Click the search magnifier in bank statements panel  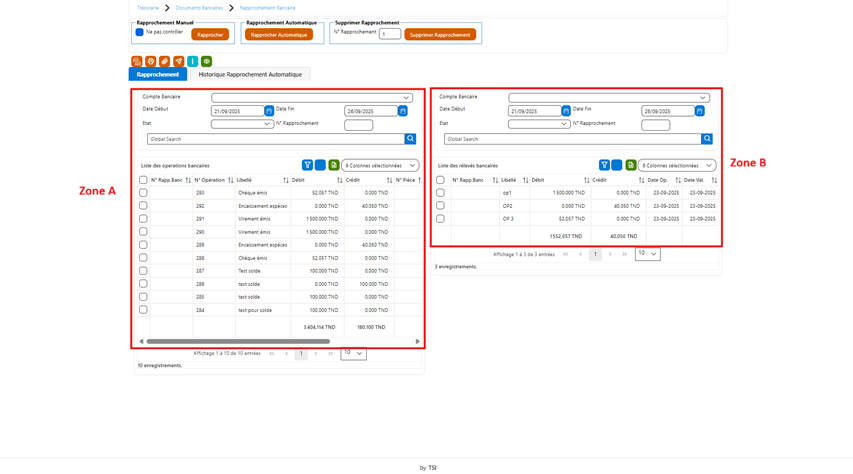(707, 139)
